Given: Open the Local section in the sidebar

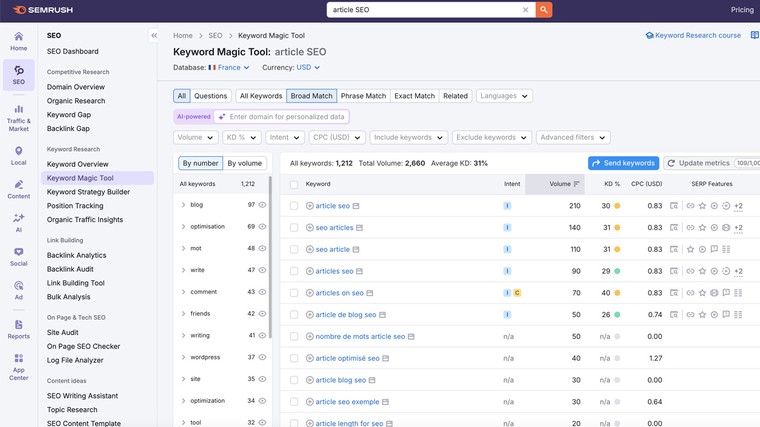Looking at the screenshot, I should click(x=18, y=156).
